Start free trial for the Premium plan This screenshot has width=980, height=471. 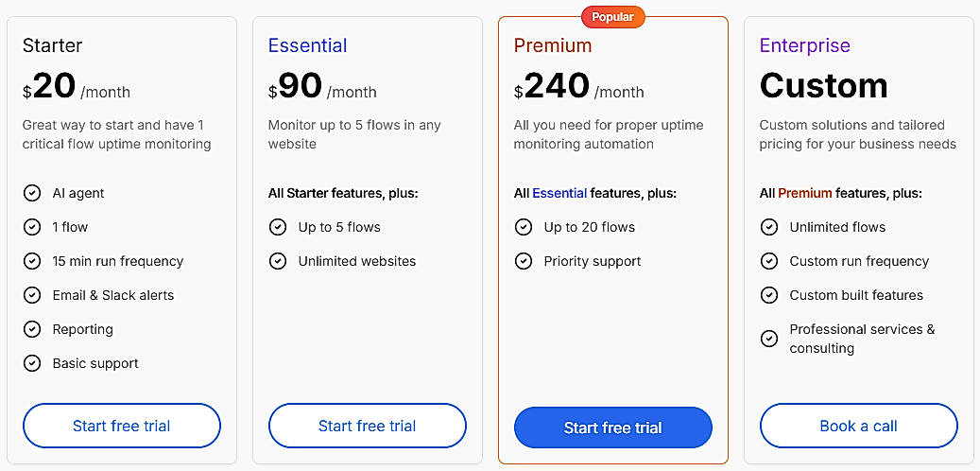(x=613, y=427)
